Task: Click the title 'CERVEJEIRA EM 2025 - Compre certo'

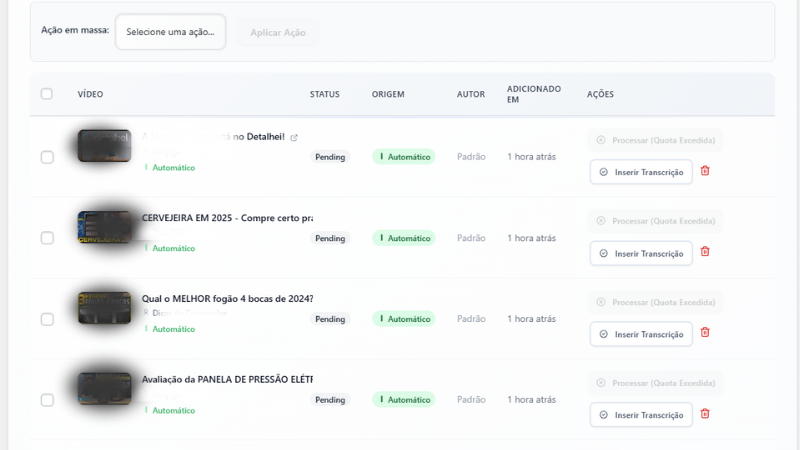Action: pyautogui.click(x=227, y=218)
